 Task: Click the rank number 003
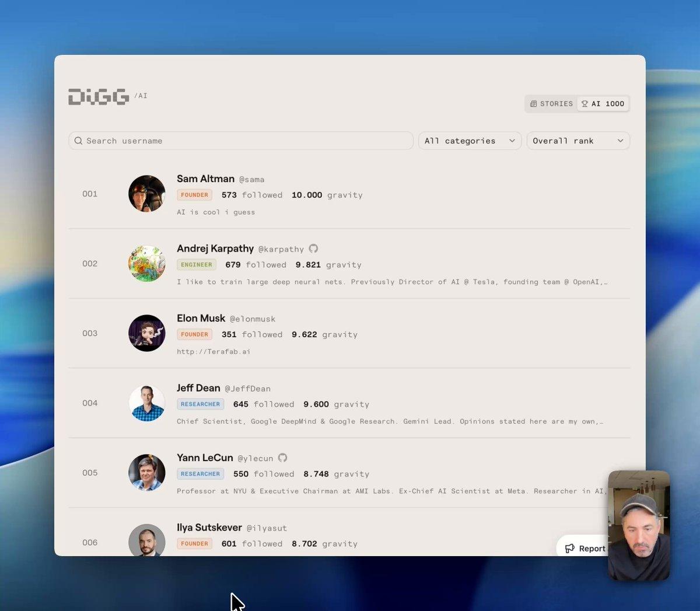pyautogui.click(x=90, y=333)
